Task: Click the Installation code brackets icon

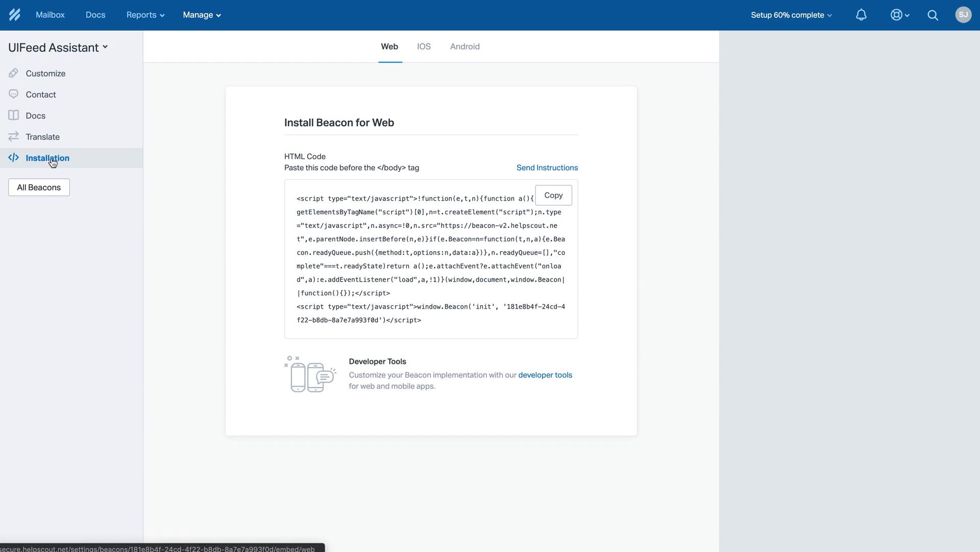Action: coord(13,158)
